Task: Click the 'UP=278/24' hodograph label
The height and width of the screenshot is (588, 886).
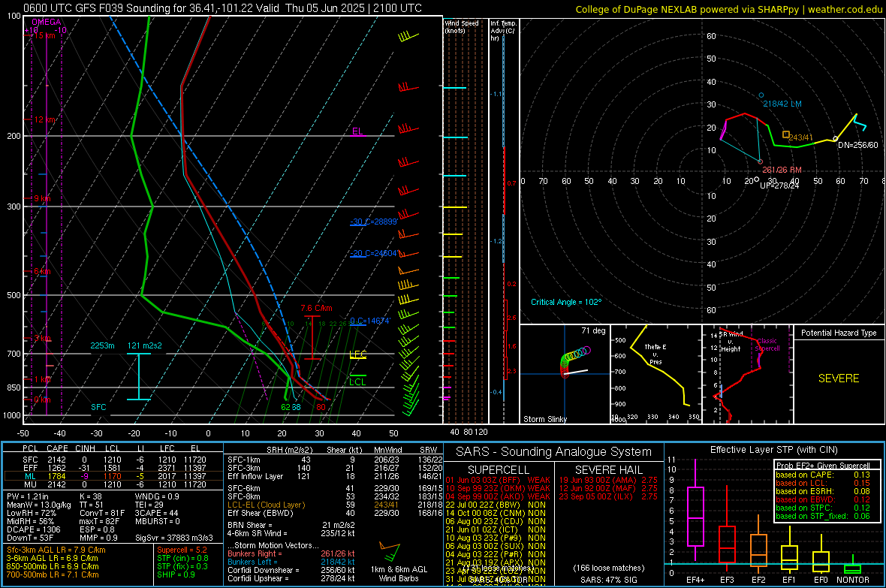Action: click(779, 185)
